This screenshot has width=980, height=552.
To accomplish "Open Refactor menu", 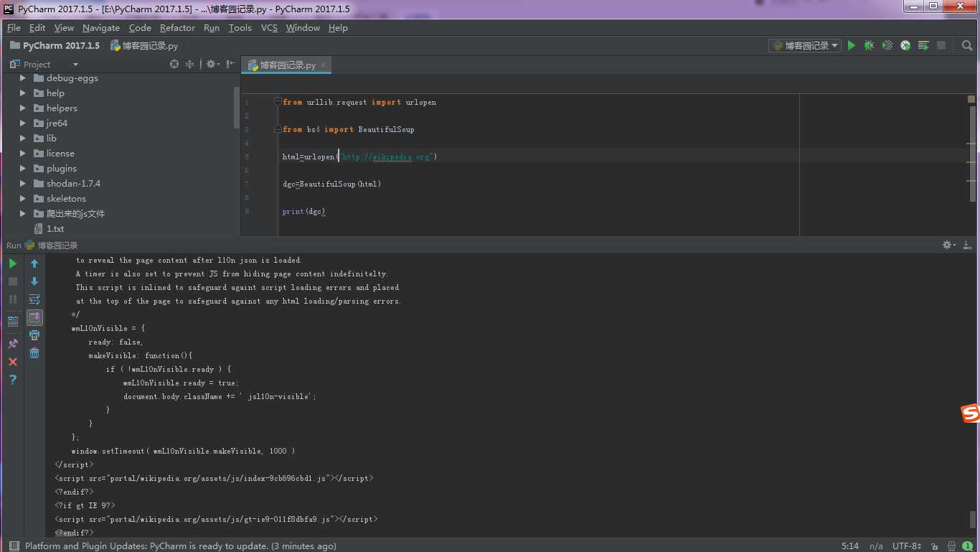I will (x=177, y=27).
